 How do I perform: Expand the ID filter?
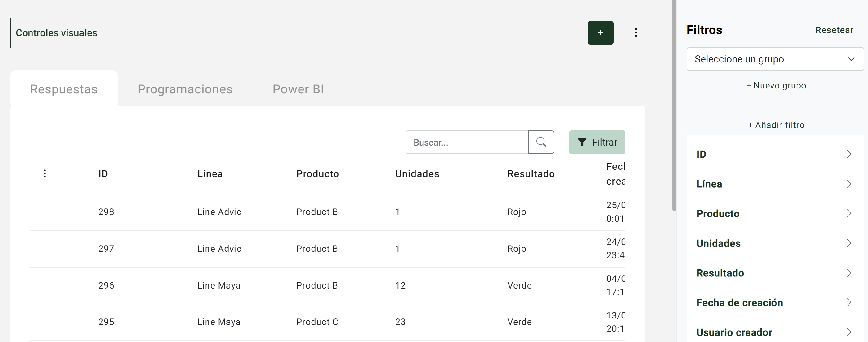(x=775, y=154)
